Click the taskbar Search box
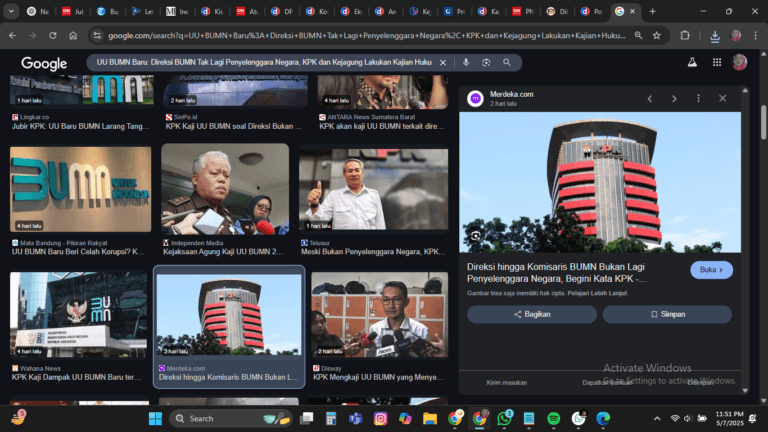This screenshot has height=432, width=768. 231,419
